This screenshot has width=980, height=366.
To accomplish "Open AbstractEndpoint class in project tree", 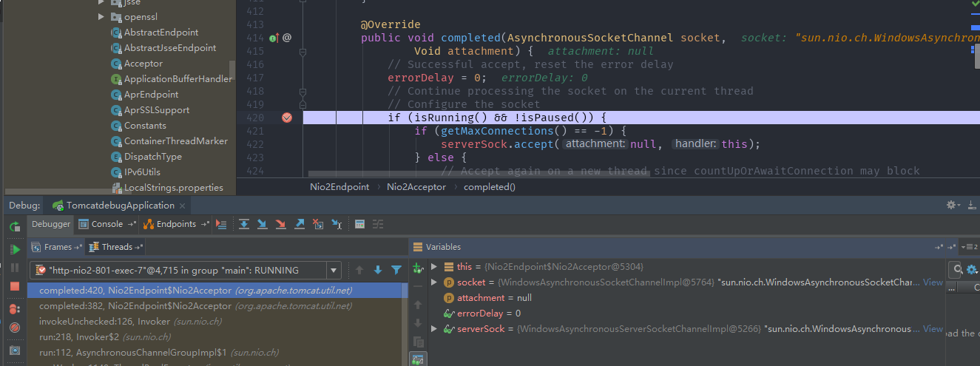I will (160, 33).
